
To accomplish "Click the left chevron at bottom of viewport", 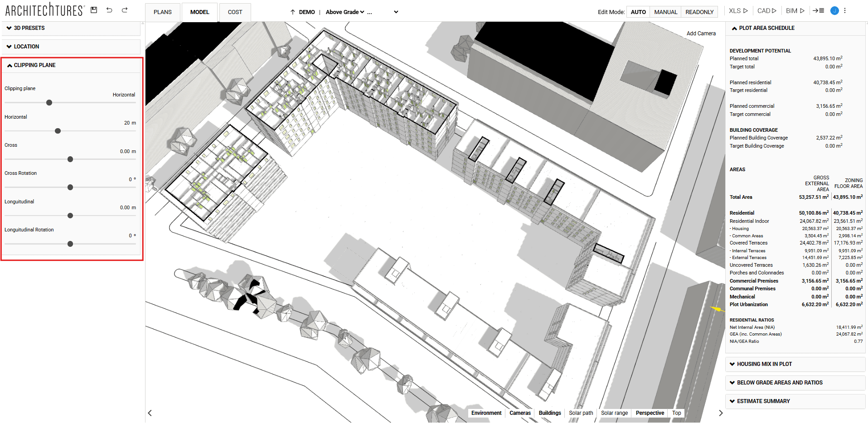I will pyautogui.click(x=150, y=413).
